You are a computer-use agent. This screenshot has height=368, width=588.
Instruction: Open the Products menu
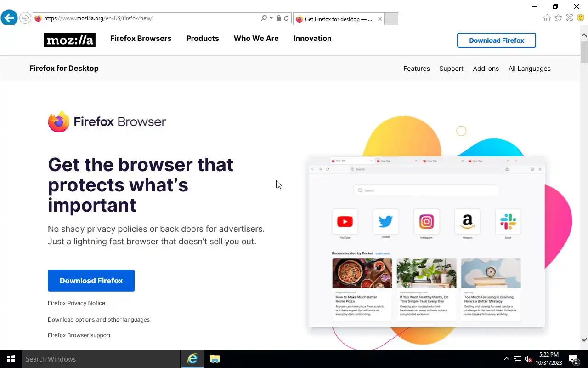coord(203,39)
